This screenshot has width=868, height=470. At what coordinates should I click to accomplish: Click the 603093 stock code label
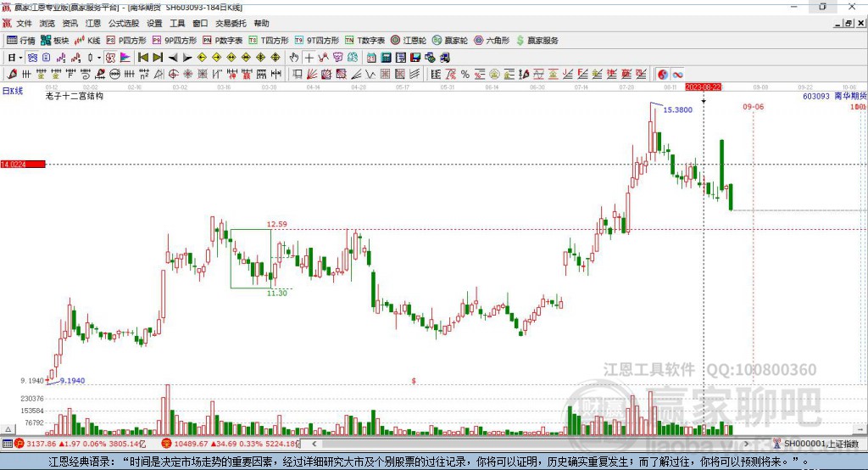coord(816,96)
